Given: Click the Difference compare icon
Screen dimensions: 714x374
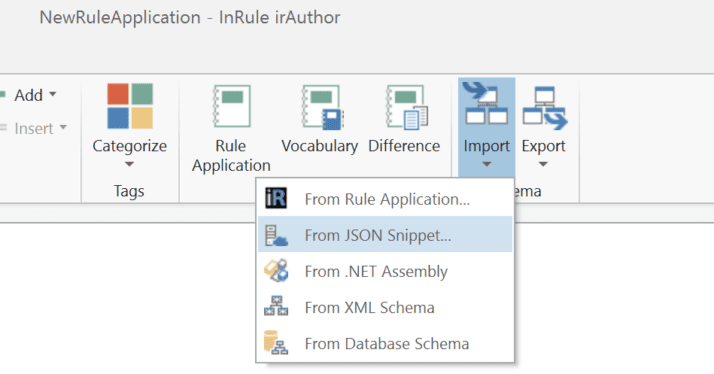Looking at the screenshot, I should tap(407, 107).
